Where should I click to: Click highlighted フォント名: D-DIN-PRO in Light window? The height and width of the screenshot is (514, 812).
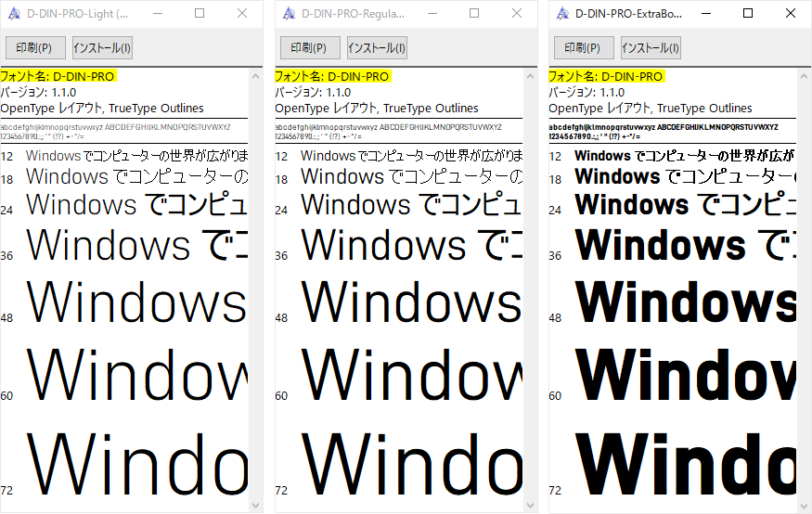click(x=58, y=77)
